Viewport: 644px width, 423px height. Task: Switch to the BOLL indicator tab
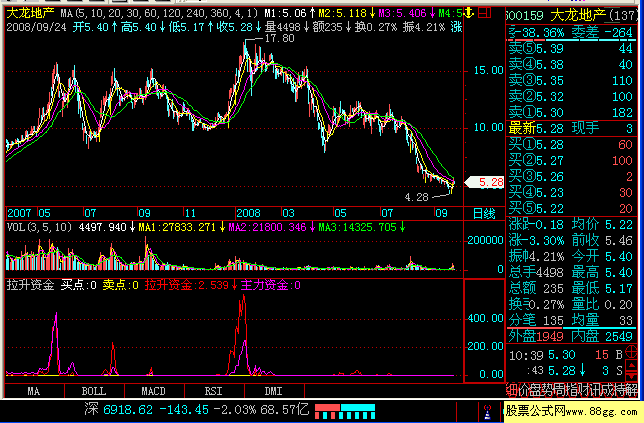pos(94,391)
